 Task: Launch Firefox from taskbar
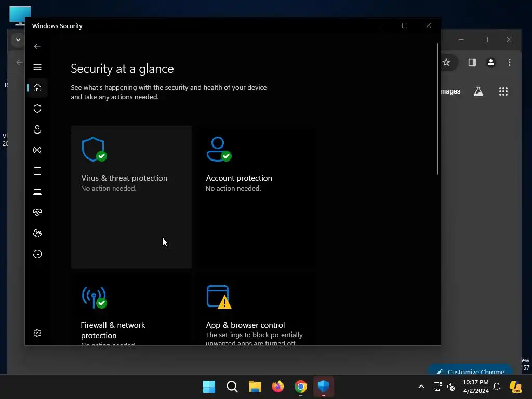pyautogui.click(x=278, y=387)
